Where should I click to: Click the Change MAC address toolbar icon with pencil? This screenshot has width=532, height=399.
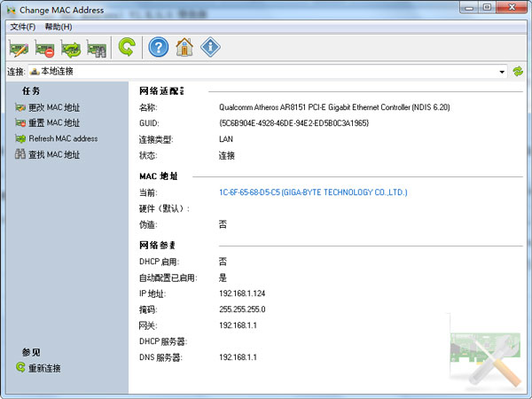[x=19, y=49]
